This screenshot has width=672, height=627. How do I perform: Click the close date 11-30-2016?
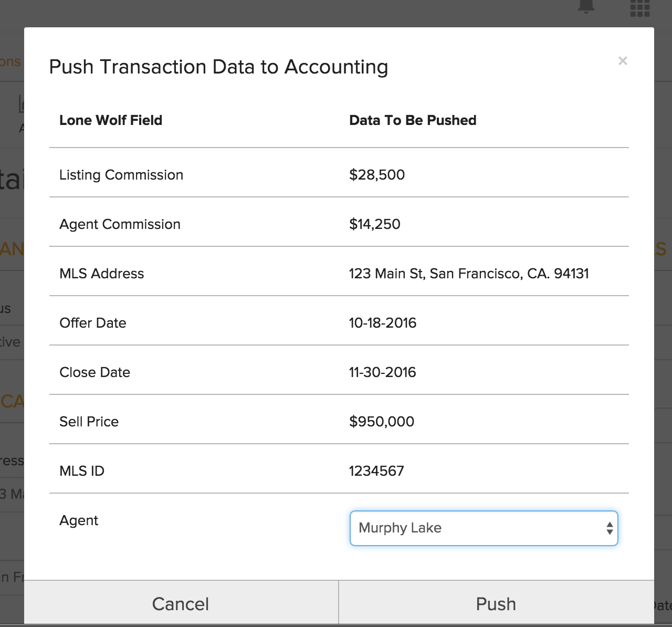(x=382, y=372)
